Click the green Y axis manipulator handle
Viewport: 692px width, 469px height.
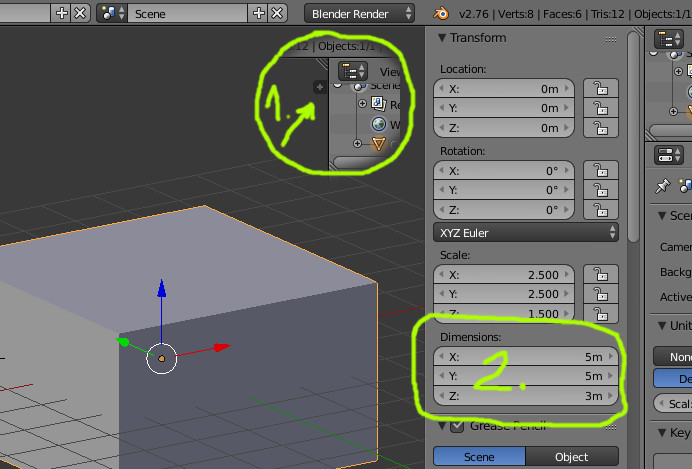click(123, 342)
